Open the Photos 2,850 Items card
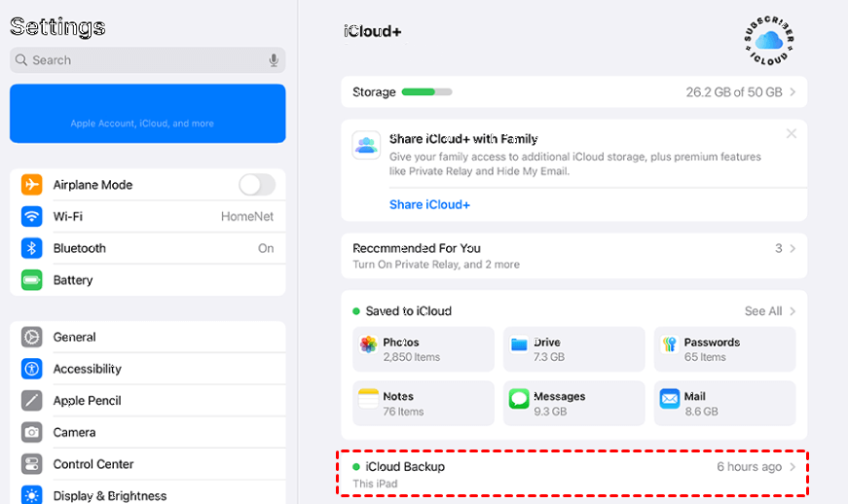Image resolution: width=848 pixels, height=504 pixels. [x=424, y=349]
